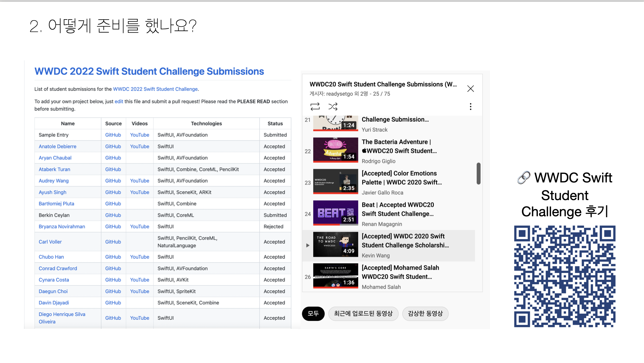The width and height of the screenshot is (644, 363).
Task: Open the Road to WWDC video thumbnail
Action: [x=335, y=244]
